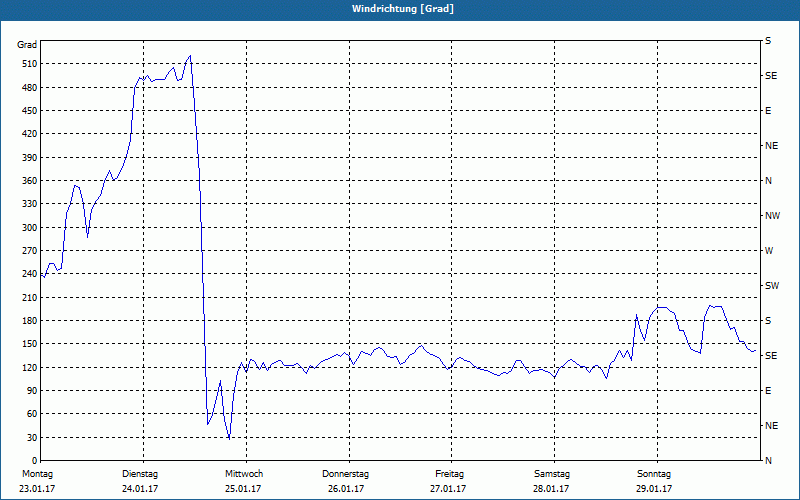Click the 'SE' compass label at 480 gridline
The image size is (800, 500).
point(771,76)
